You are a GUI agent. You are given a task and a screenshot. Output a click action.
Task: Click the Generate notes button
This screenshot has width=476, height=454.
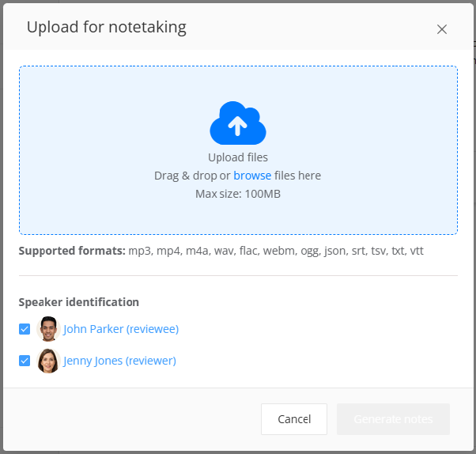(393, 419)
